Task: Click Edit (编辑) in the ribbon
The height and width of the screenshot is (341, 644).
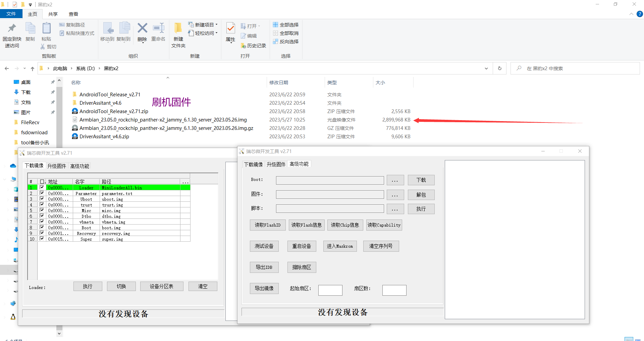Action: click(x=249, y=36)
